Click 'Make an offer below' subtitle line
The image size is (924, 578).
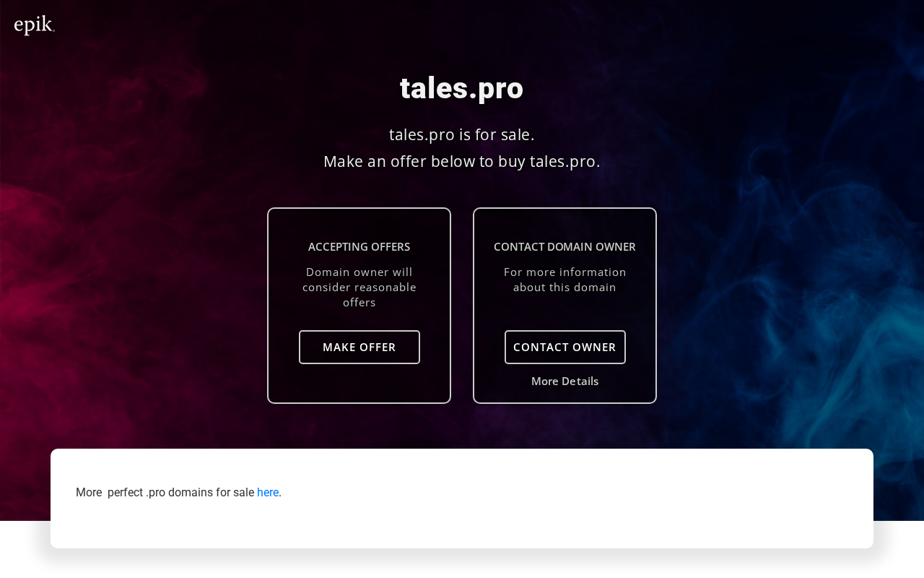click(x=462, y=162)
